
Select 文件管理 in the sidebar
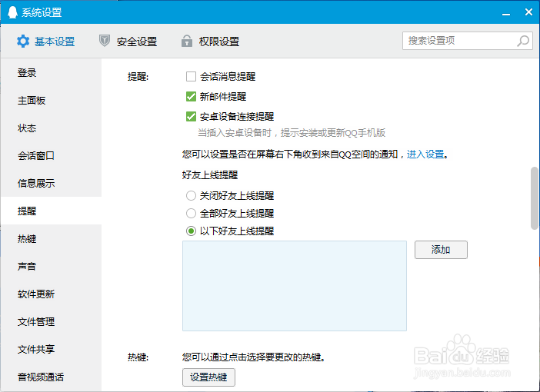pos(52,321)
